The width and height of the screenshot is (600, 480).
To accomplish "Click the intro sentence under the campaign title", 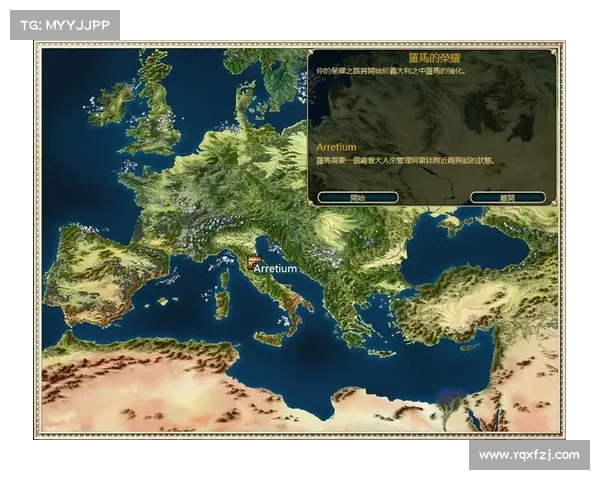I will 391,71.
